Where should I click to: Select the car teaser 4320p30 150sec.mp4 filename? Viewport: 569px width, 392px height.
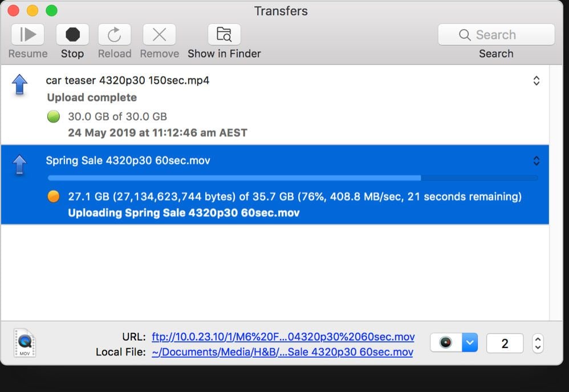[127, 80]
